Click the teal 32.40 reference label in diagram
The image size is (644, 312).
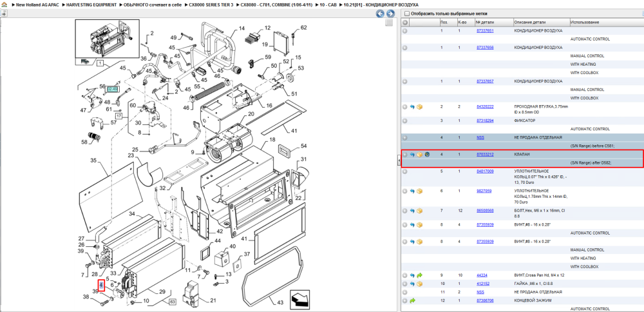(112, 89)
